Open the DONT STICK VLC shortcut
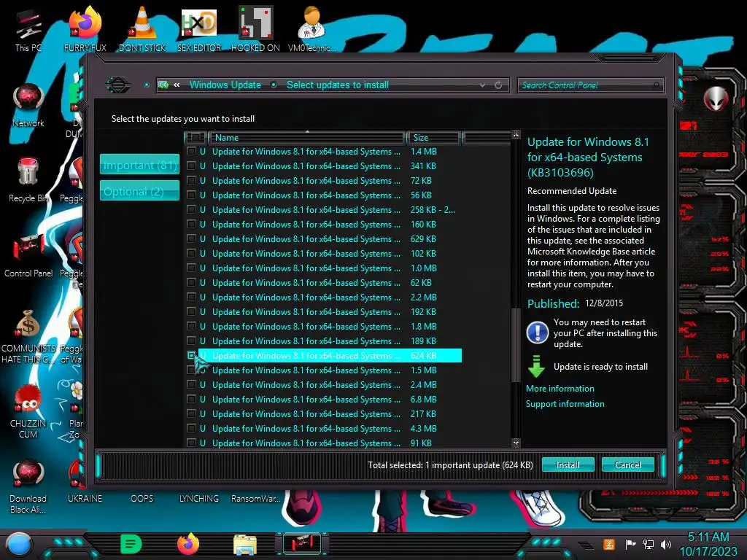This screenshot has width=747, height=560. (x=142, y=28)
